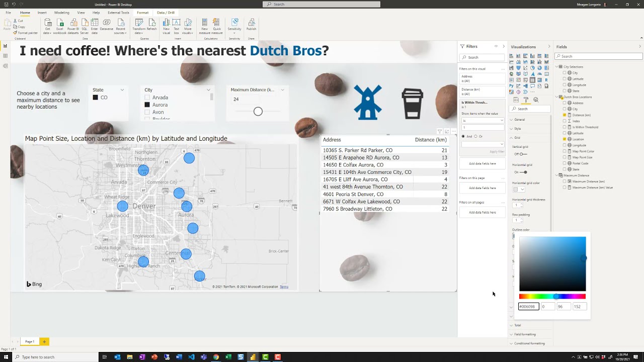The height and width of the screenshot is (362, 644).
Task: Open the Dataverse connector
Action: (x=107, y=24)
